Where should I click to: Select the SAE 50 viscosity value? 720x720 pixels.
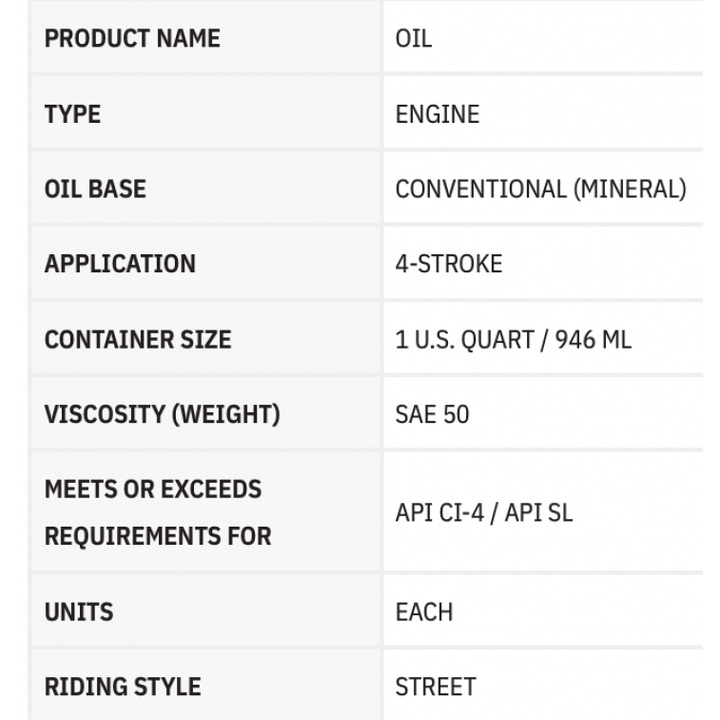[x=432, y=414]
